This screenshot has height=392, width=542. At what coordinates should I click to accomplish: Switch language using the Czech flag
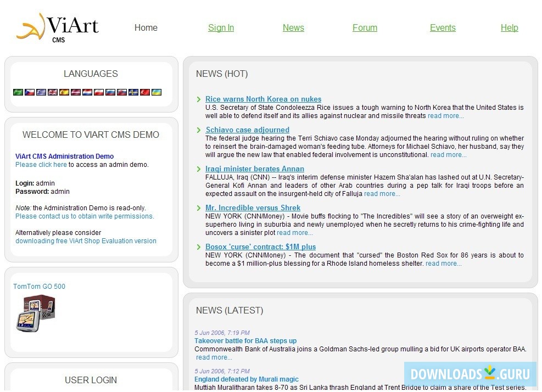coord(30,92)
